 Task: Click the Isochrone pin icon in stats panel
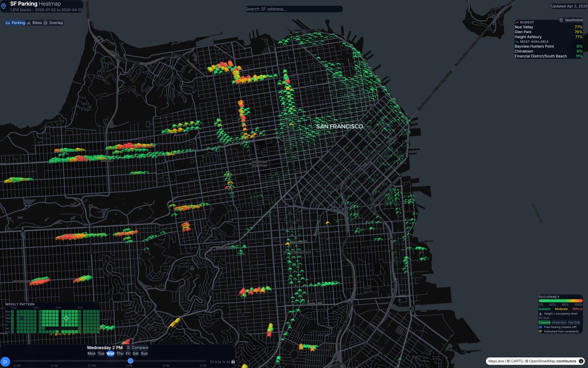click(x=561, y=20)
